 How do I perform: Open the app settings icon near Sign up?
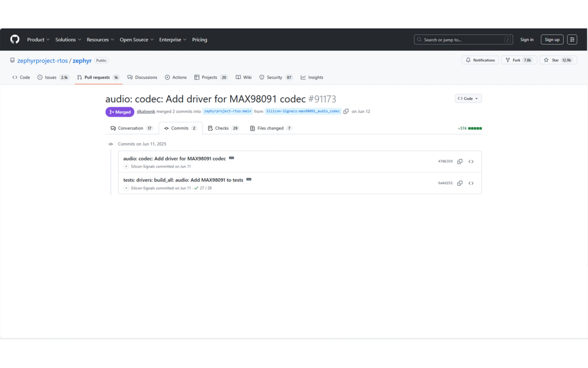tap(572, 40)
